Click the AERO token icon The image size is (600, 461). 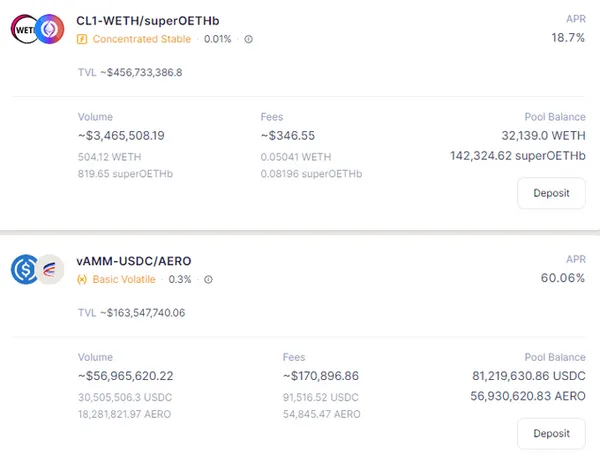click(x=49, y=270)
